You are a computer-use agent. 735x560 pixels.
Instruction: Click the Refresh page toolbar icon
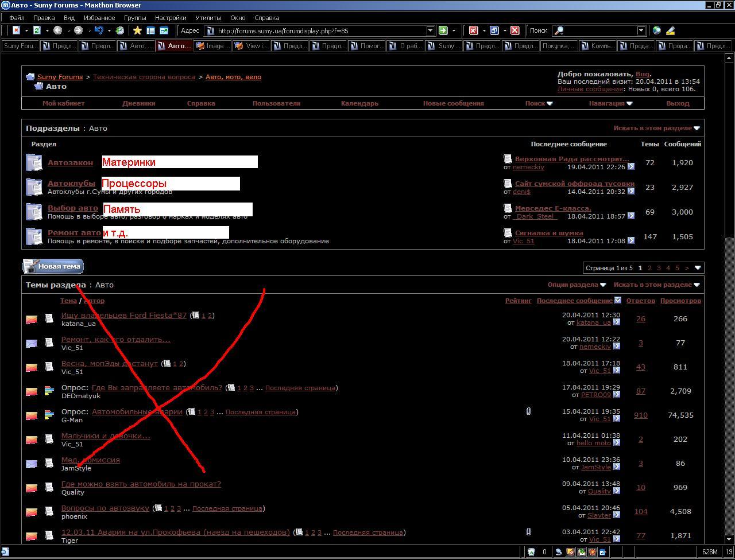pos(37,30)
